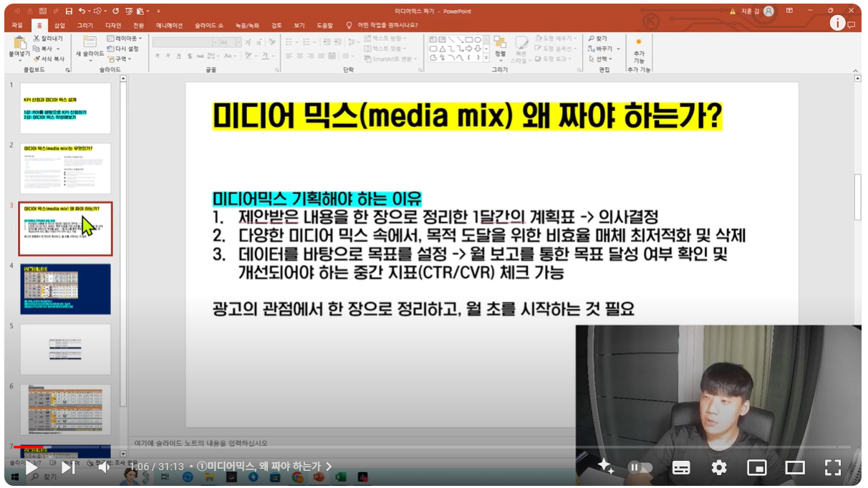Open the video info card icon
The image size is (868, 488).
click(837, 23)
